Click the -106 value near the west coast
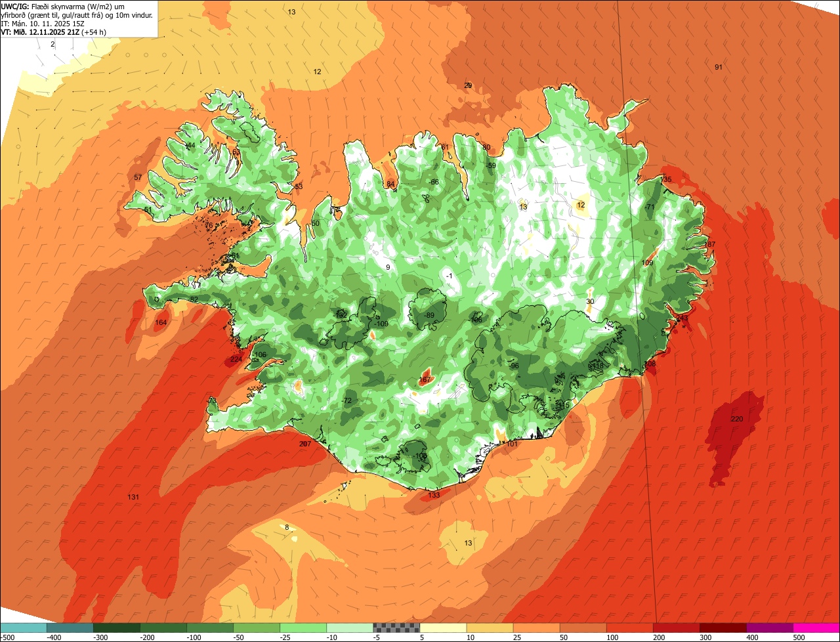The width and height of the screenshot is (840, 642). click(259, 354)
